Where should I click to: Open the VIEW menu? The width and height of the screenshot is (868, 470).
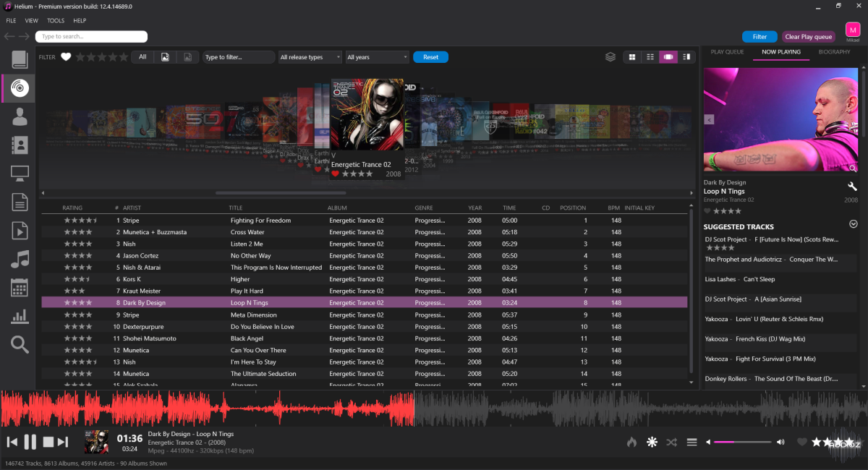(32, 20)
